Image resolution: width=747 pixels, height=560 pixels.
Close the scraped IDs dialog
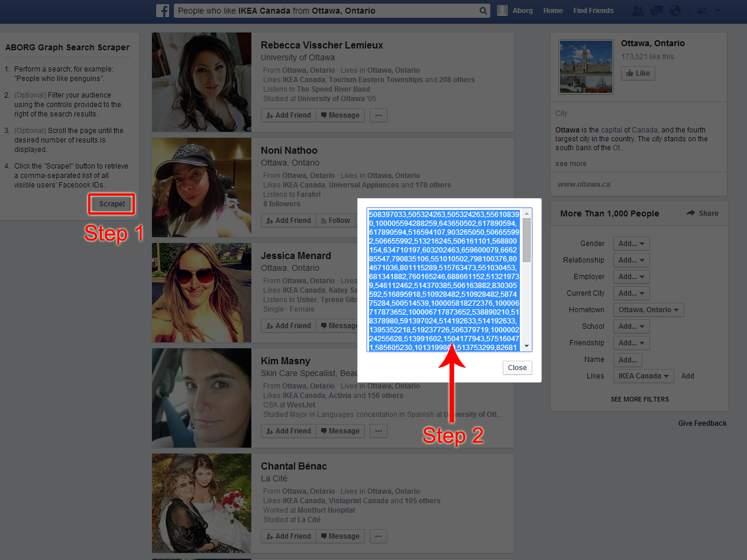(517, 368)
